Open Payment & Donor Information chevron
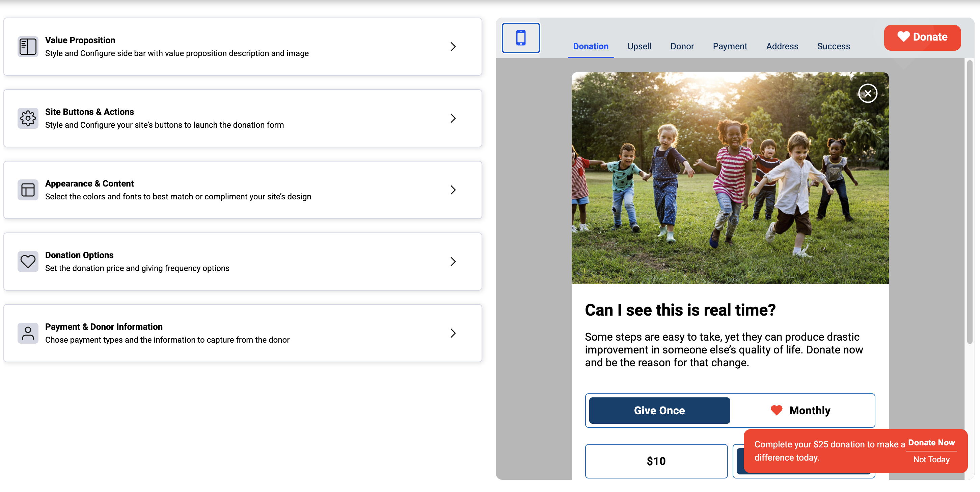 click(453, 333)
